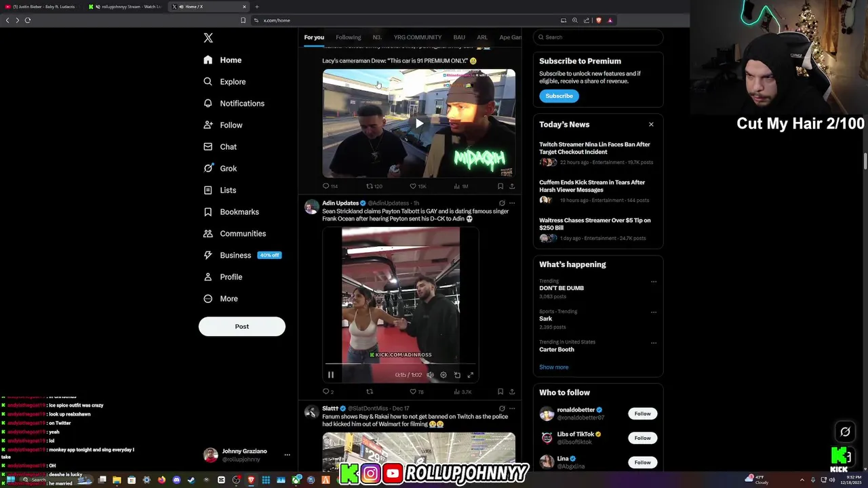Seek on the Adin video progress bar
Viewport: 868px width, 488px height.
401,364
